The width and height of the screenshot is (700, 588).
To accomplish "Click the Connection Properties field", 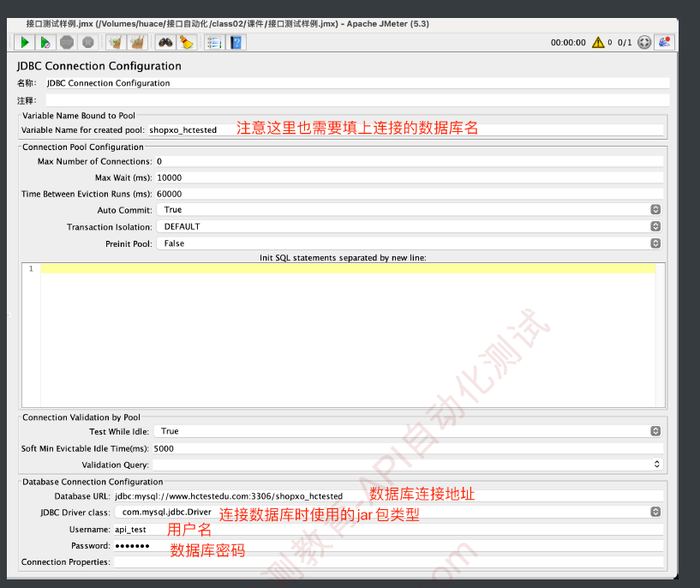I will (388, 561).
